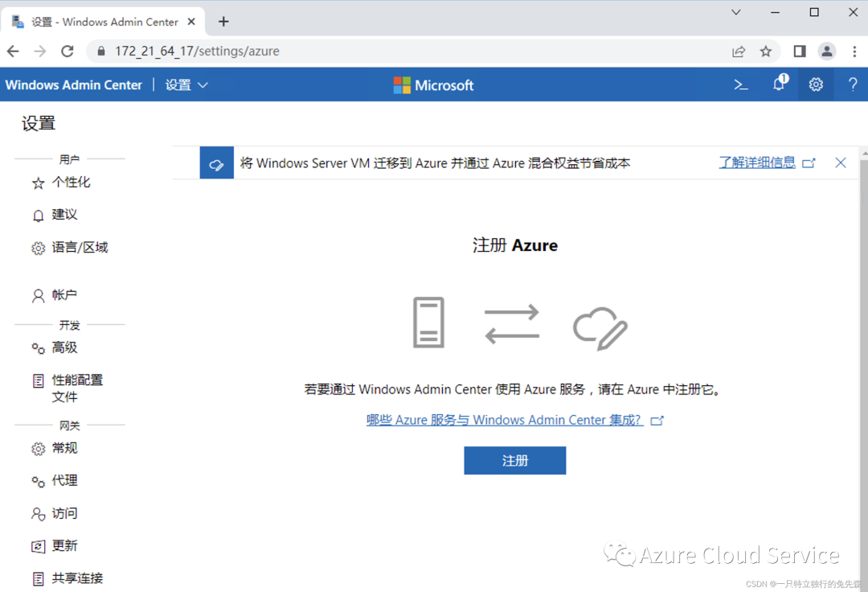Click the bell icon next to 建议

[x=38, y=216]
